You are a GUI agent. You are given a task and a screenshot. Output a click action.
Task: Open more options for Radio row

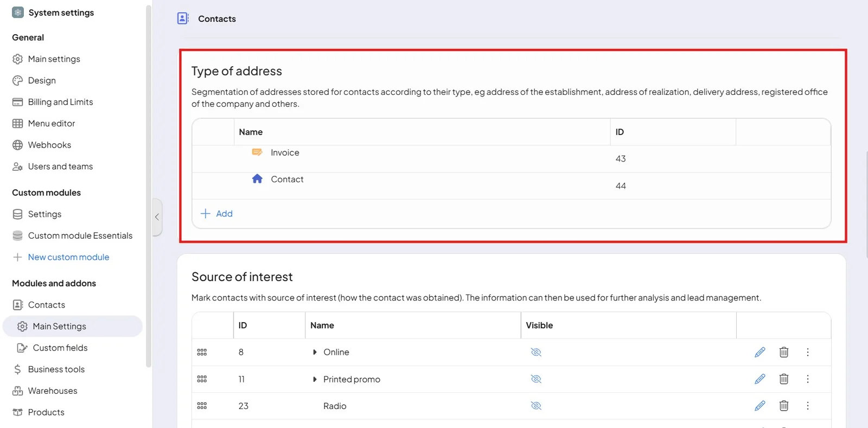[808, 406]
